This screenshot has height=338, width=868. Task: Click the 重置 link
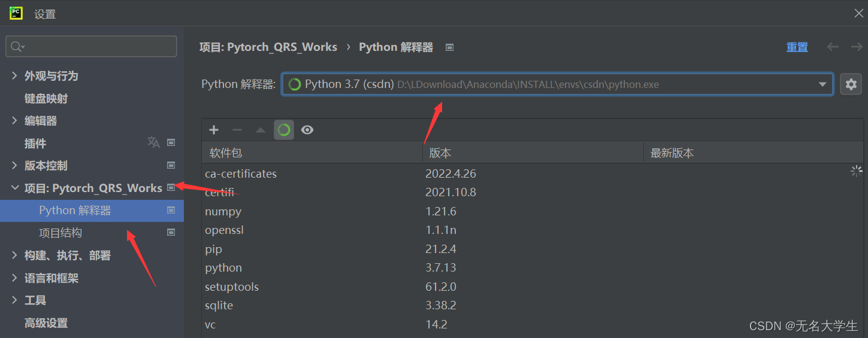[x=797, y=47]
